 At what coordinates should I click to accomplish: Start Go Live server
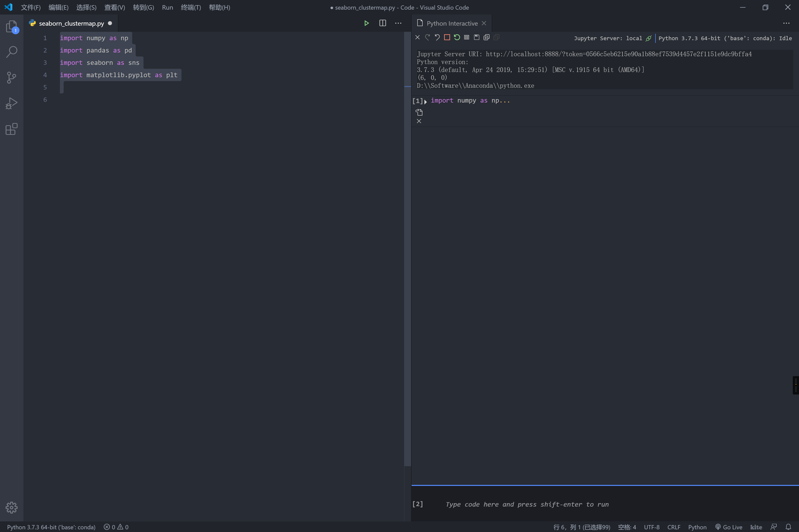729,527
